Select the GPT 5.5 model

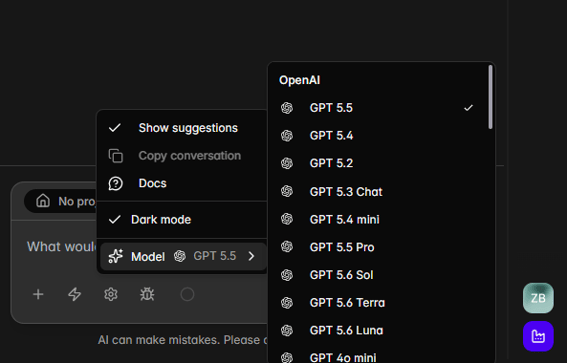pos(378,108)
